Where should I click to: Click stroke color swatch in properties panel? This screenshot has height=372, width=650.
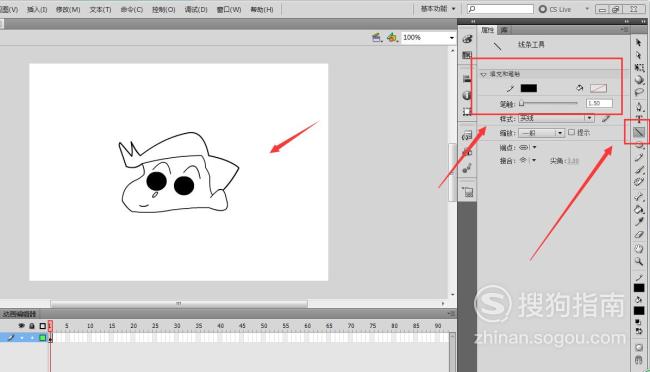[x=529, y=88]
